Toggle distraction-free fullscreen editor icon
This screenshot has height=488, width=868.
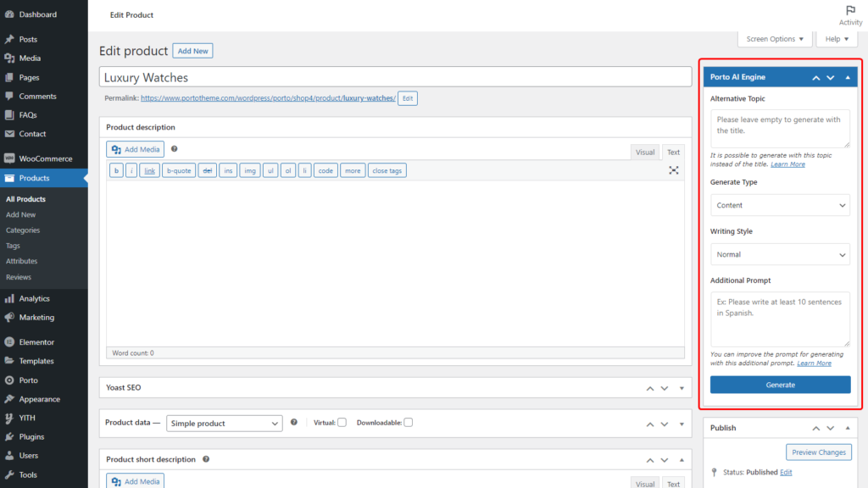tap(673, 170)
